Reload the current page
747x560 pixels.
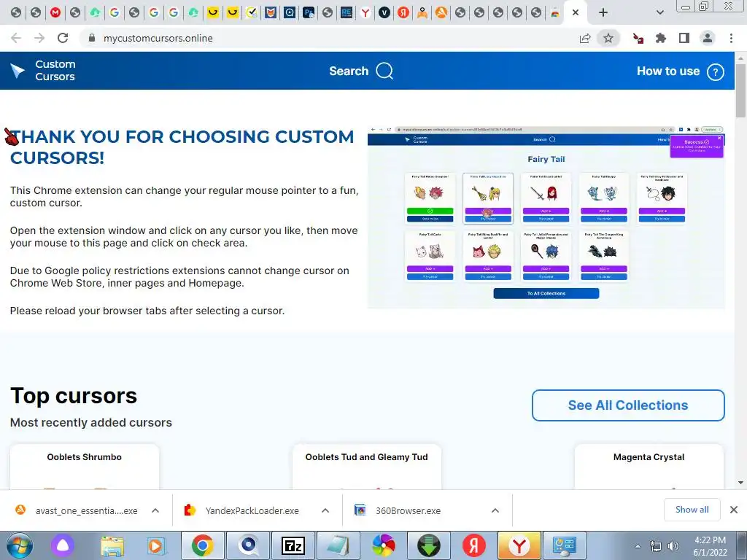click(63, 38)
